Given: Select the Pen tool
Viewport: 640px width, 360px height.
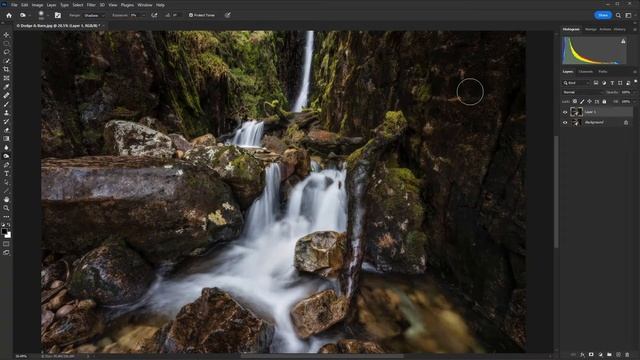Looking at the screenshot, I should 6,165.
